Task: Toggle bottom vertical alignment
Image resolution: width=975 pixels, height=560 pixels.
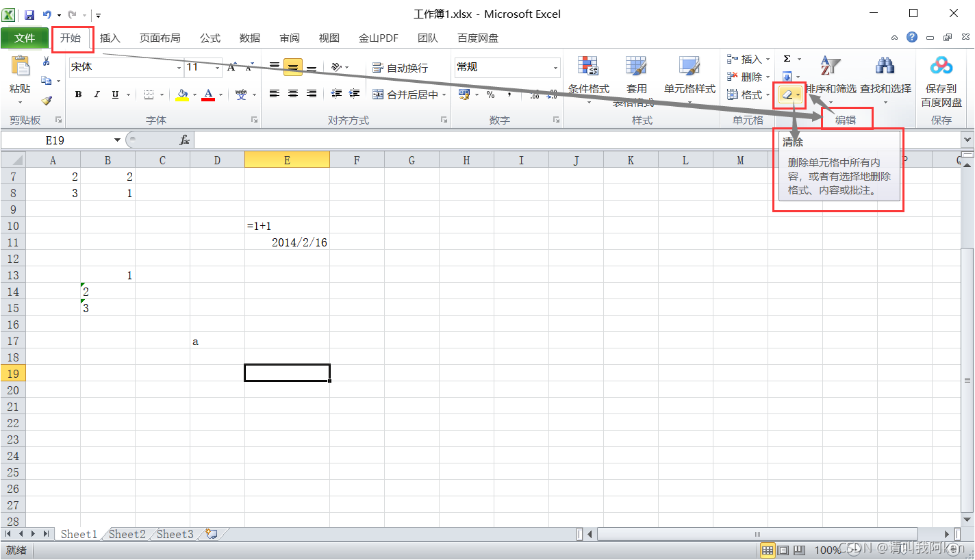Action: point(312,67)
